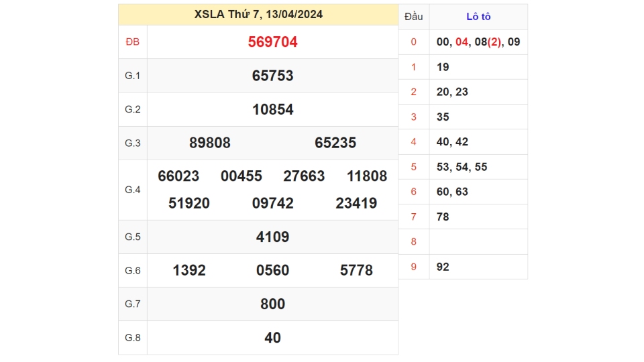Screen dimensions: 644x362
Task: Select loto values 20, 23
Action: pos(452,92)
